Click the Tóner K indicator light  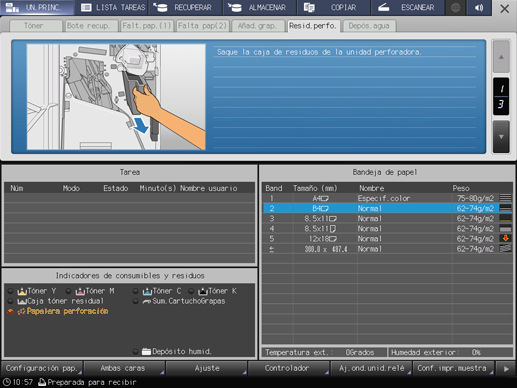(x=191, y=291)
